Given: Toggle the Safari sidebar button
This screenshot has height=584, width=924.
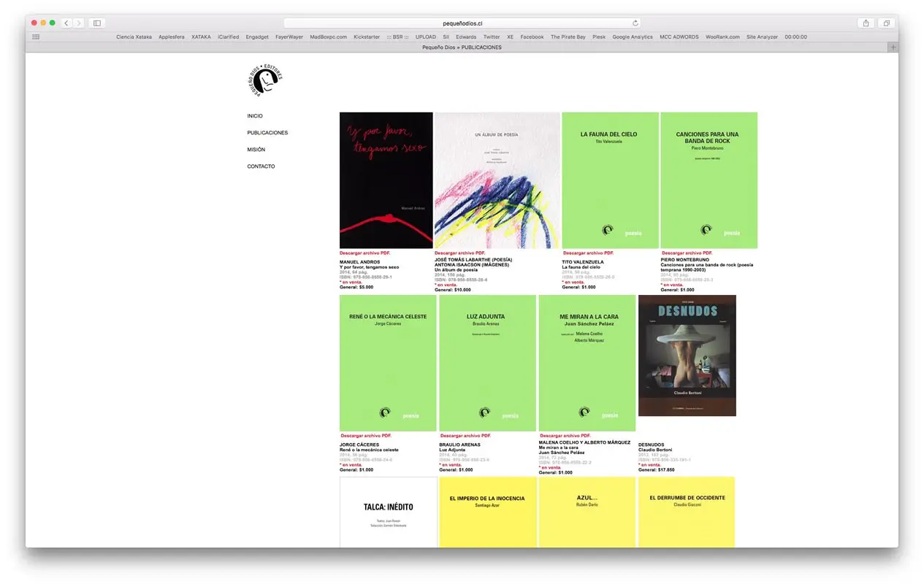Looking at the screenshot, I should click(97, 23).
